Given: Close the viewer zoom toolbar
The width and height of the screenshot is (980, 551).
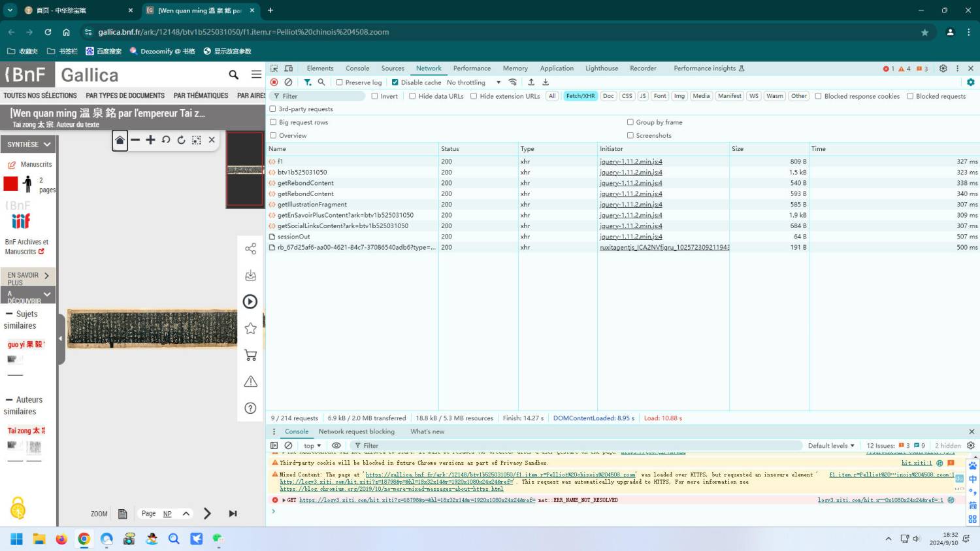Looking at the screenshot, I should pyautogui.click(x=212, y=140).
